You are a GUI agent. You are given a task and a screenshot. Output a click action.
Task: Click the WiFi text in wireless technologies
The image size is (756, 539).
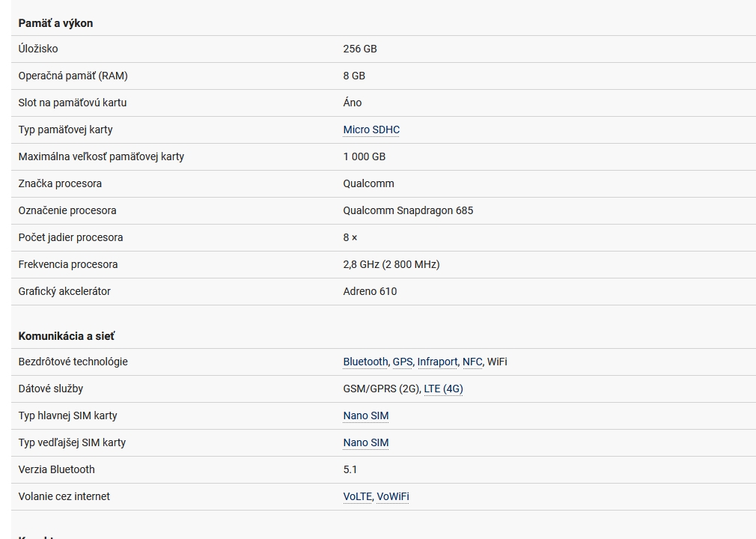pyautogui.click(x=497, y=362)
